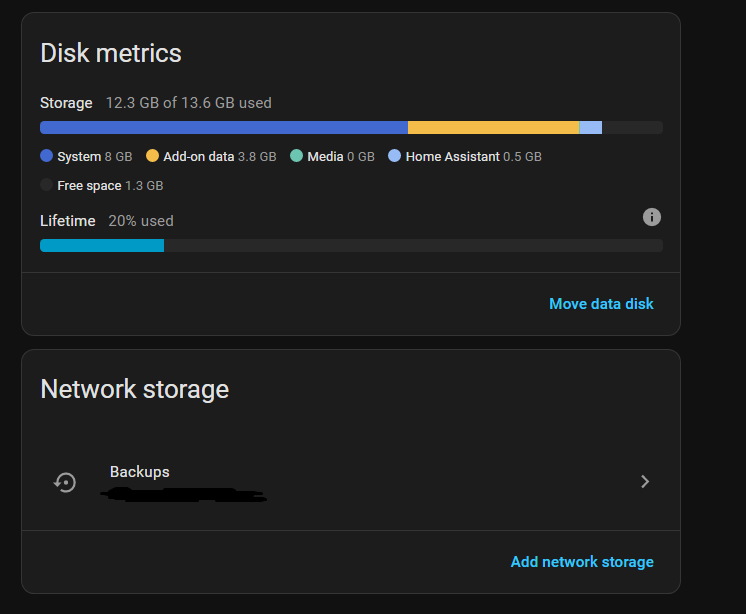Click the Backups restore history icon

click(65, 482)
